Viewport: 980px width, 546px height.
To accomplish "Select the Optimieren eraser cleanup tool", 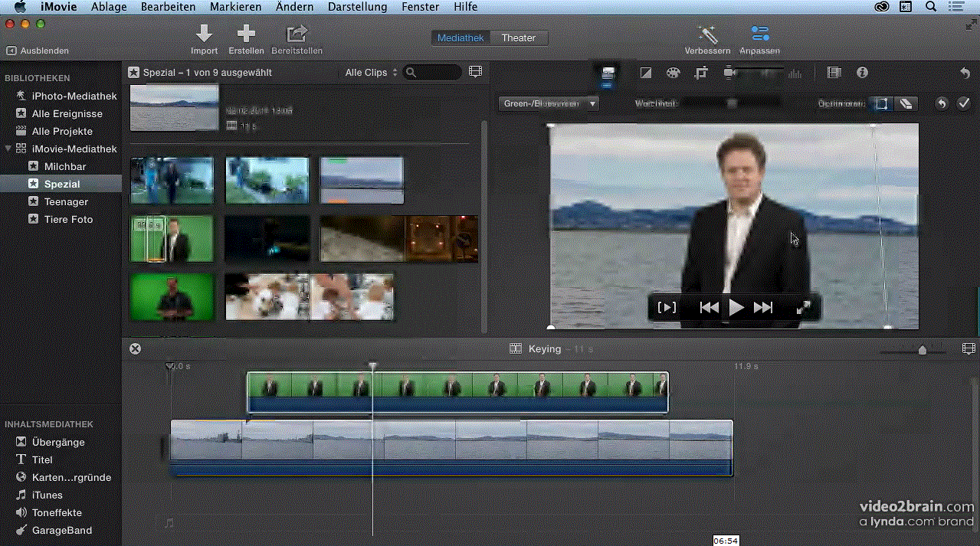I will tap(906, 103).
